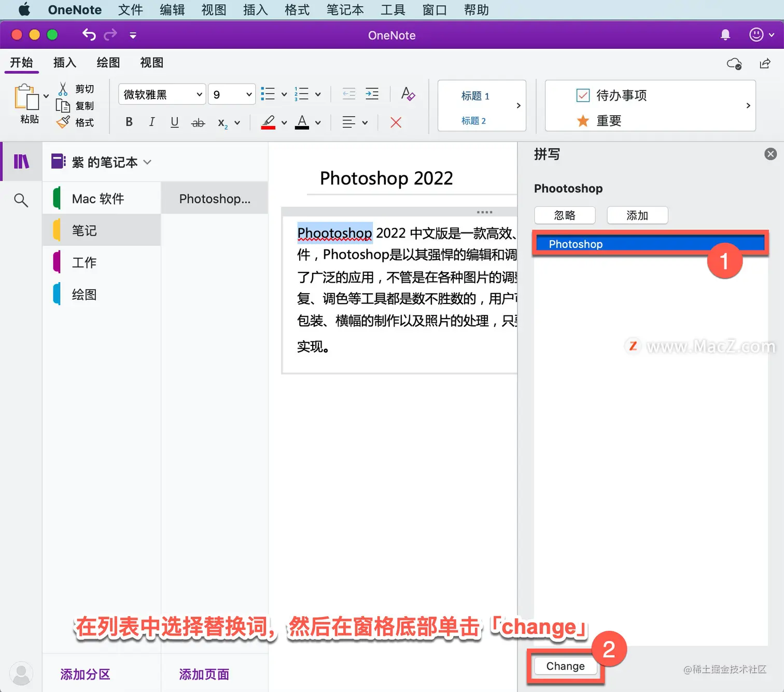Click the 添加 button in spelling pane
784x692 pixels.
pyautogui.click(x=637, y=215)
